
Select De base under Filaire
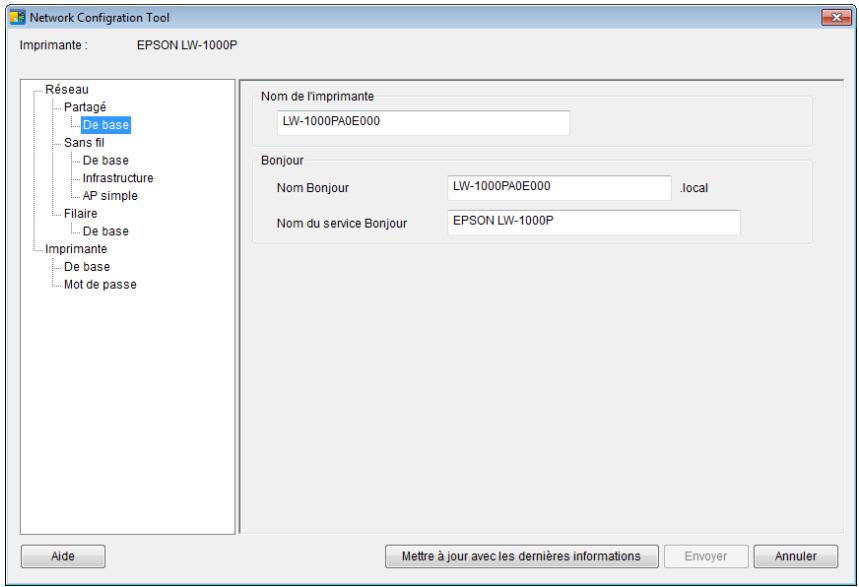click(106, 231)
